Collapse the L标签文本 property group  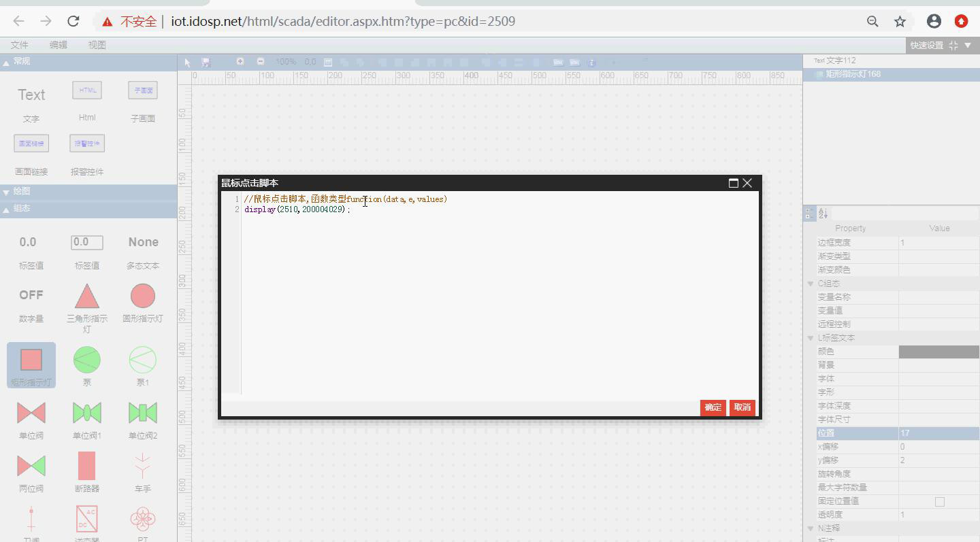pos(811,338)
